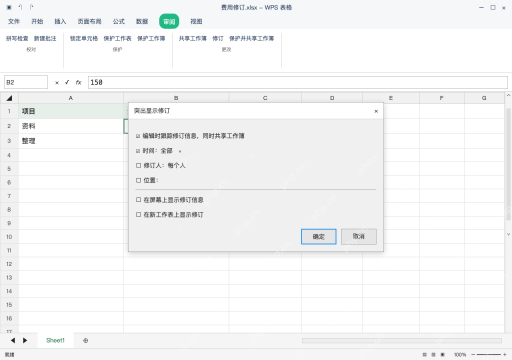This screenshot has width=512, height=360.
Task: Go to the next sheet with right arrow
Action: pos(25,340)
